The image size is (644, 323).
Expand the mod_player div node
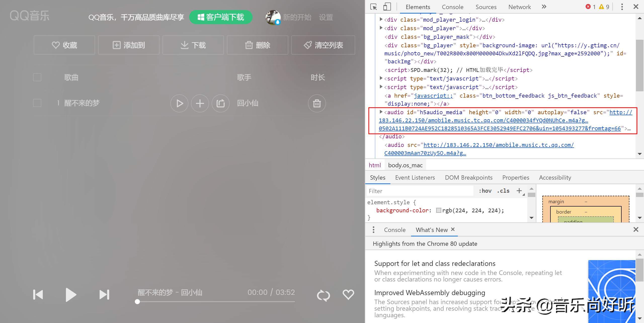pos(381,28)
